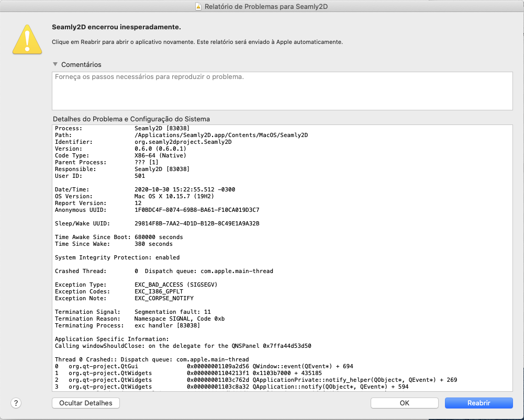Click the Thread 0 Crashed line
524x420 pixels.
coord(152,359)
